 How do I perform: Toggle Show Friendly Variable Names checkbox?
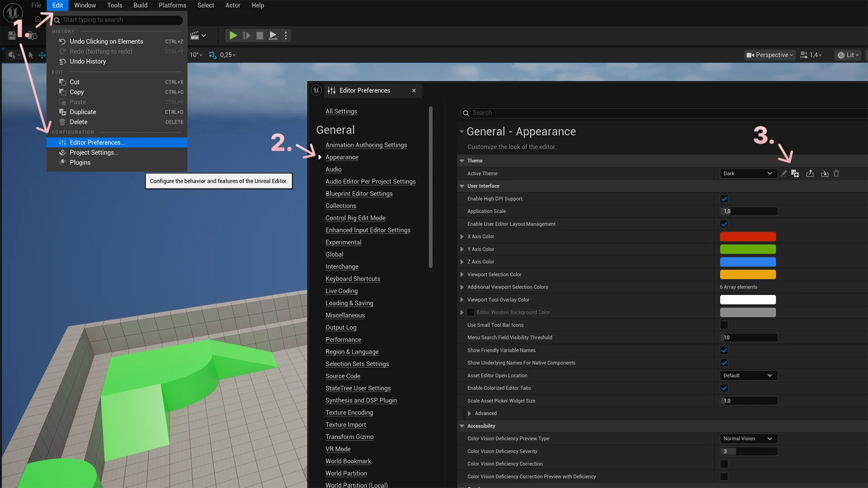[724, 350]
